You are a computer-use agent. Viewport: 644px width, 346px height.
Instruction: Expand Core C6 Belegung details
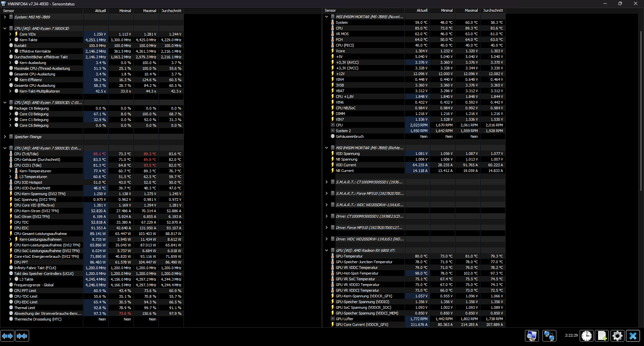pyautogui.click(x=10, y=125)
